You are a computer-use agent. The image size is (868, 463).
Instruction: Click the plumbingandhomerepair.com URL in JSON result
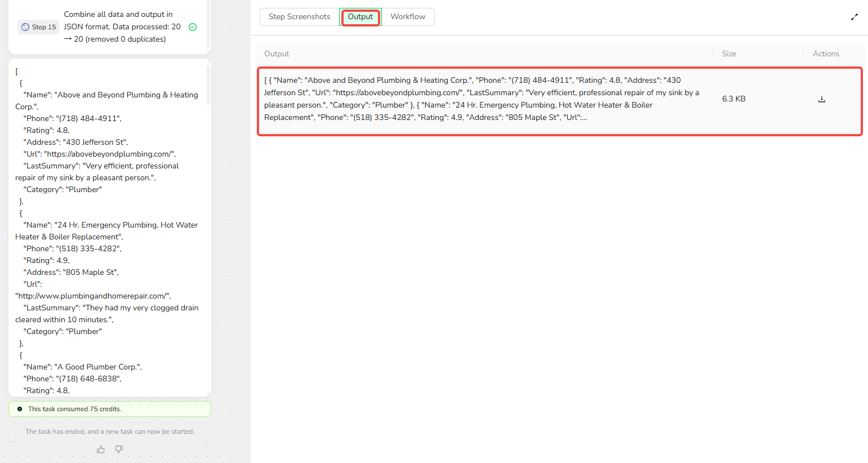click(x=92, y=296)
